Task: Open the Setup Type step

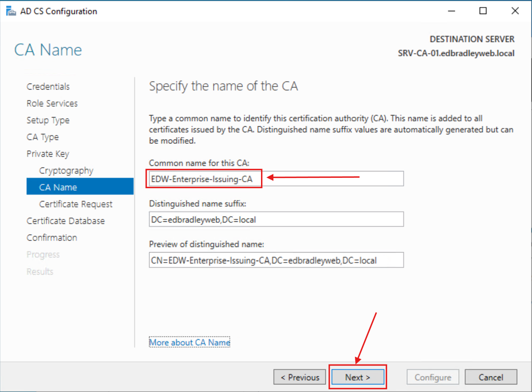Action: 48,120
